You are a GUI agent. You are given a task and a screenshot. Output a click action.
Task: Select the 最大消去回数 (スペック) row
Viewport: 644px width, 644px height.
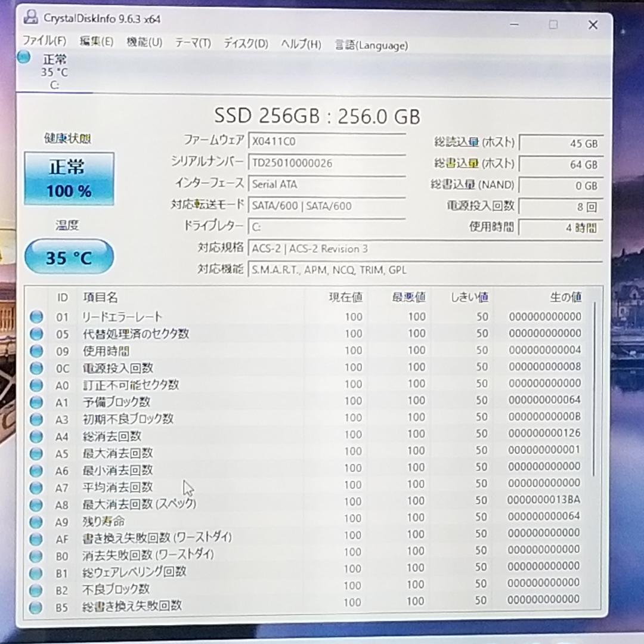click(306, 503)
